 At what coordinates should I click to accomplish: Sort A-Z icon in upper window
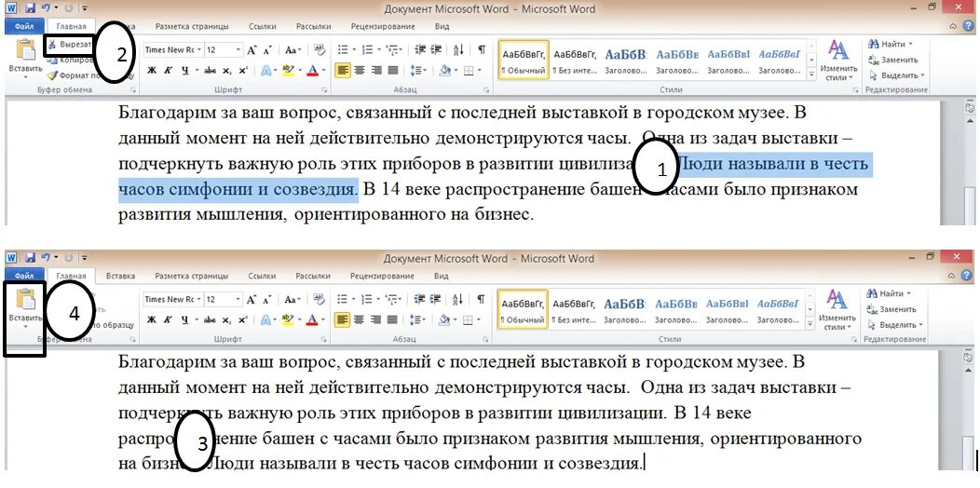pos(458,49)
